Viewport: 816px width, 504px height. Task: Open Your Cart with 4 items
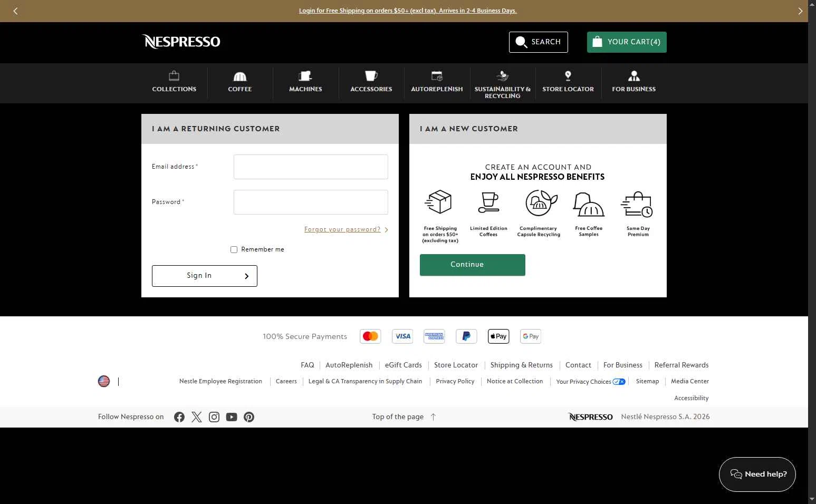tap(627, 42)
